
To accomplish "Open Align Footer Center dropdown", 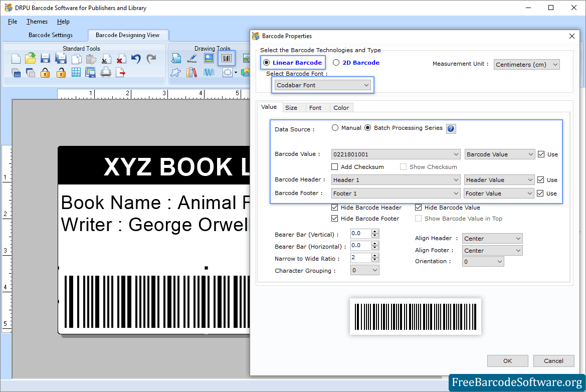I will [x=493, y=250].
